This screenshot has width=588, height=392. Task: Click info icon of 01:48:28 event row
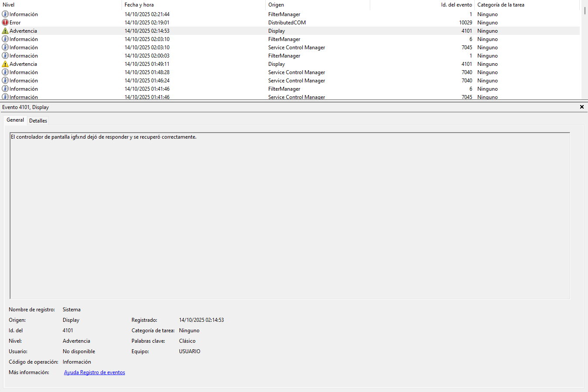5,72
